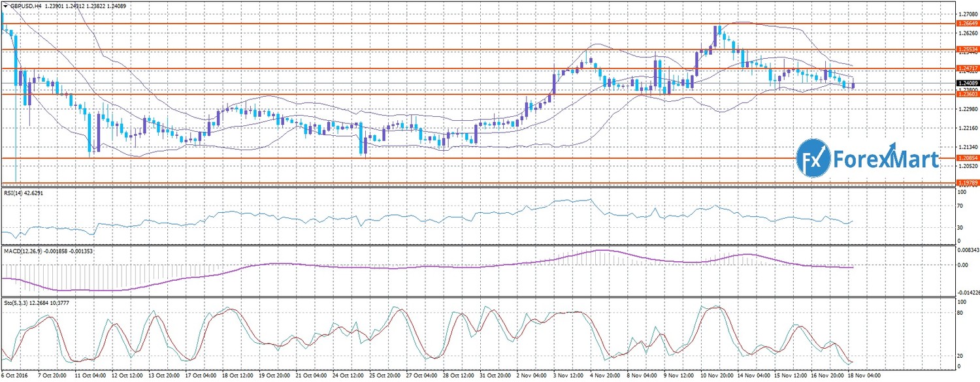Image resolution: width=980 pixels, height=382 pixels.
Task: Click the black current price tag 1.24089
Action: pos(967,84)
